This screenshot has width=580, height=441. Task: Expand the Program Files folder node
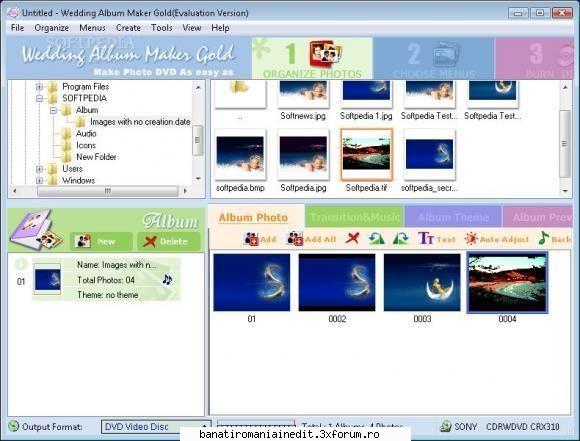tap(39, 87)
